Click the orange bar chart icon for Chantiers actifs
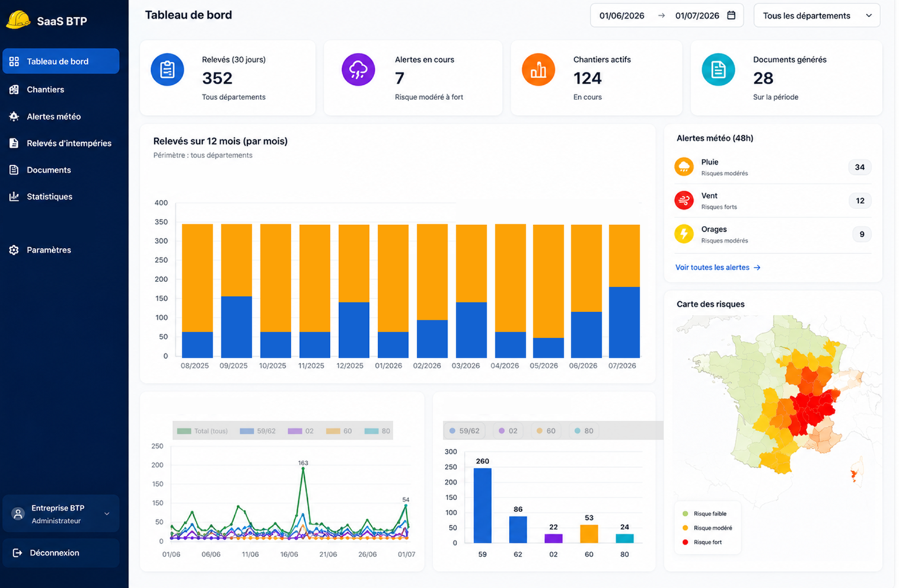The width and height of the screenshot is (899, 588). [538, 69]
